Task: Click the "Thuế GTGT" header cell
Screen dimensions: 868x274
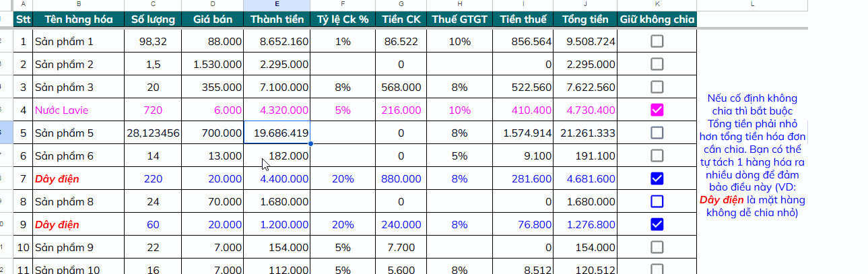Action: point(459,19)
